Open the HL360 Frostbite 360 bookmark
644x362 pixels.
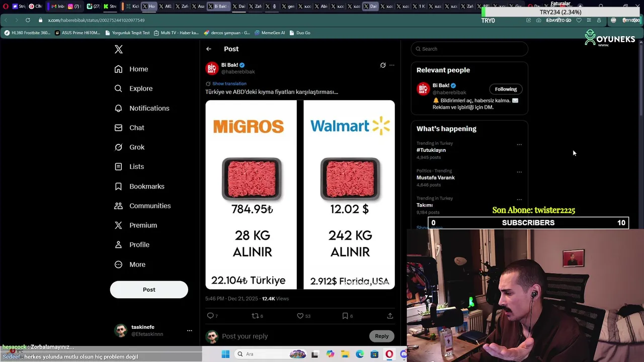coord(27,33)
